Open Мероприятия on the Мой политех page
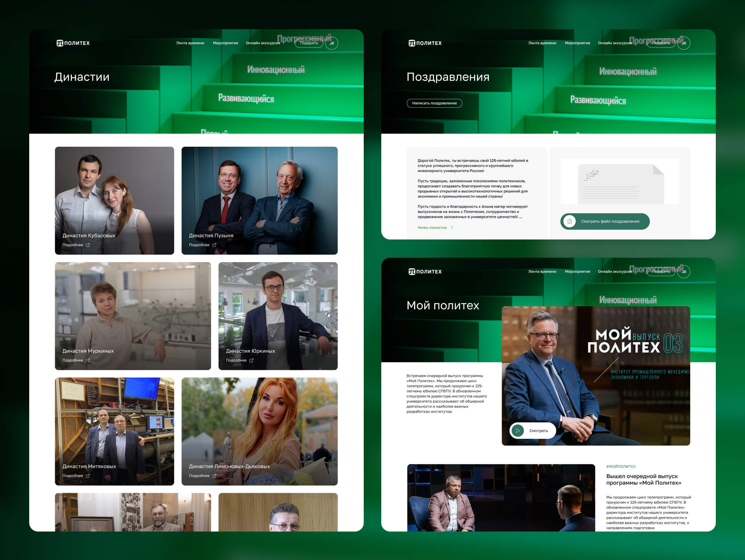The height and width of the screenshot is (560, 745). click(577, 272)
